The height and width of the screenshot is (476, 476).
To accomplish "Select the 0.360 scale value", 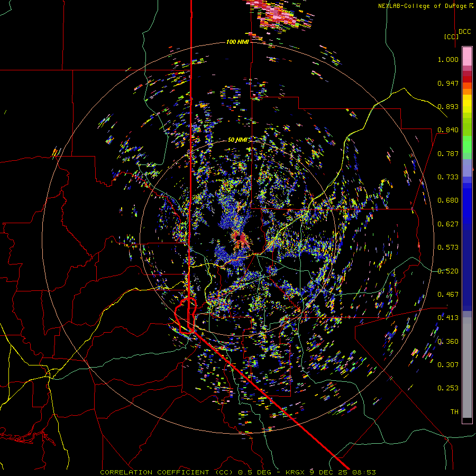I will 448,342.
